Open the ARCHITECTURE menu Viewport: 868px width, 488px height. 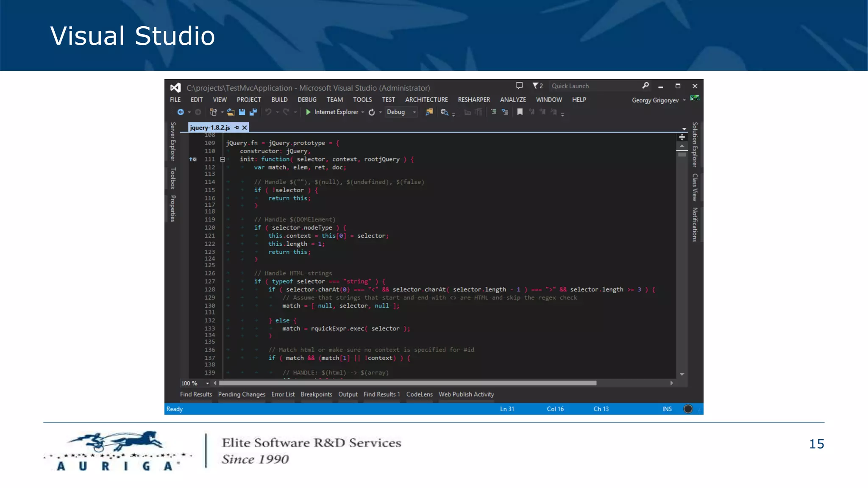coord(426,100)
